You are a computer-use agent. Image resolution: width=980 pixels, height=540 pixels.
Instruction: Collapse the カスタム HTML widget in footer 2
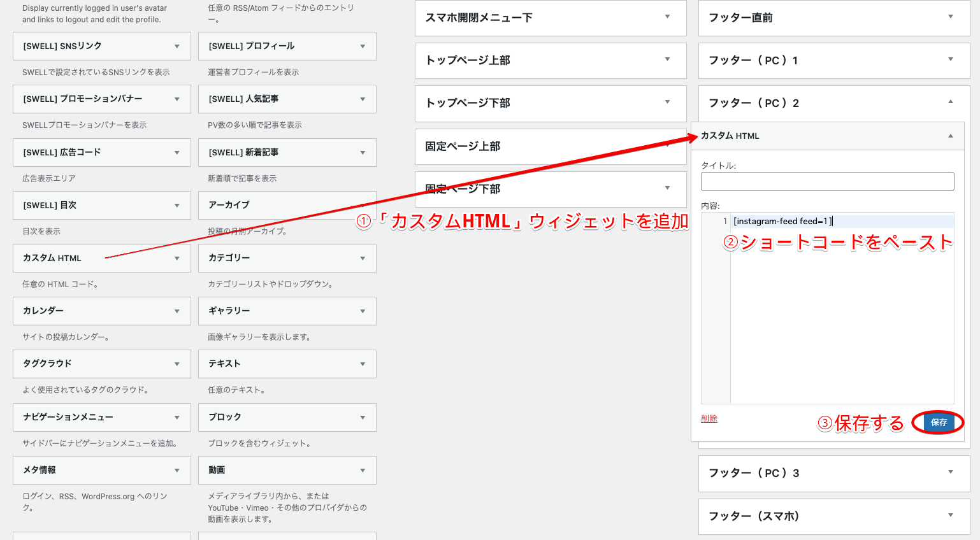click(x=951, y=136)
